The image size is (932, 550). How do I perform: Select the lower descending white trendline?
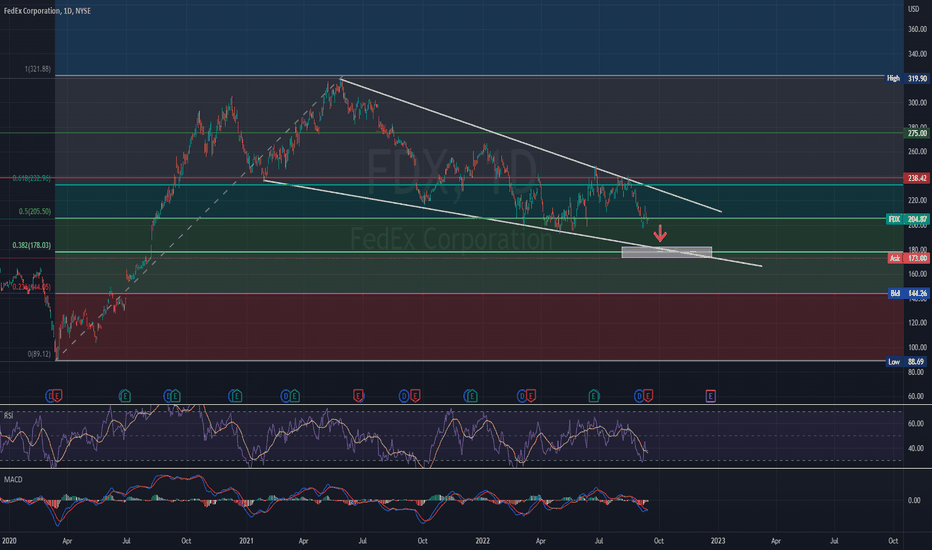click(513, 223)
